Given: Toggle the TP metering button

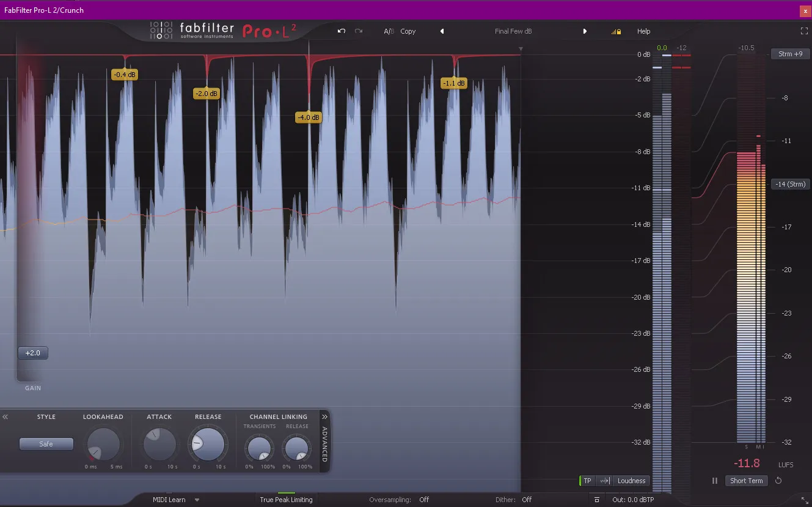Looking at the screenshot, I should [x=587, y=481].
